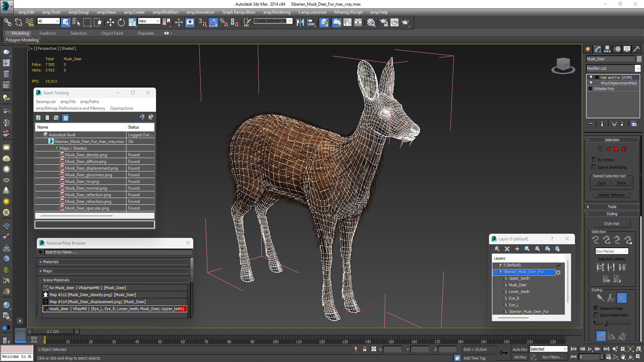Open the Selected key filter dropdown
Screen dimensions: 644x362
pyautogui.click(x=548, y=349)
